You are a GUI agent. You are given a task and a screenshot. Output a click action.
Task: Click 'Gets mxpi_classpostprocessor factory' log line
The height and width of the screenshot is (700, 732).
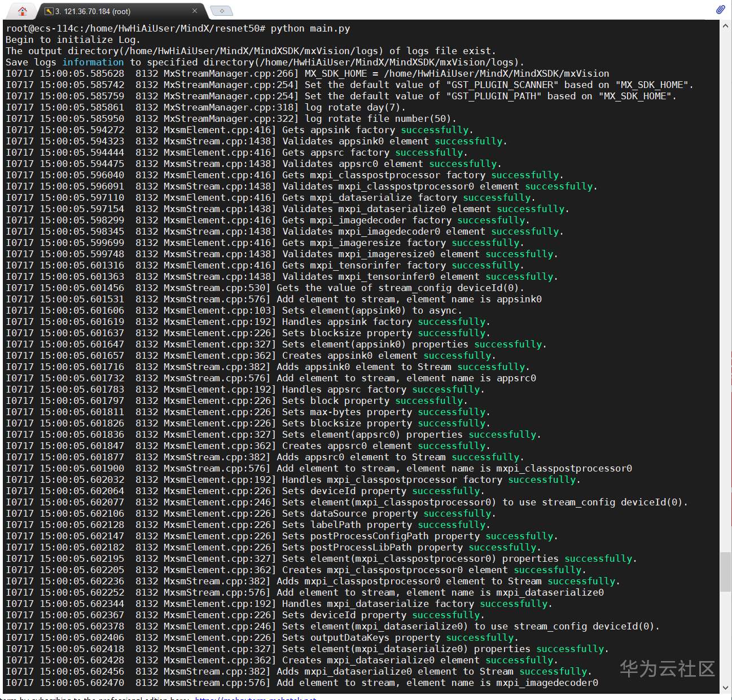[x=285, y=175]
